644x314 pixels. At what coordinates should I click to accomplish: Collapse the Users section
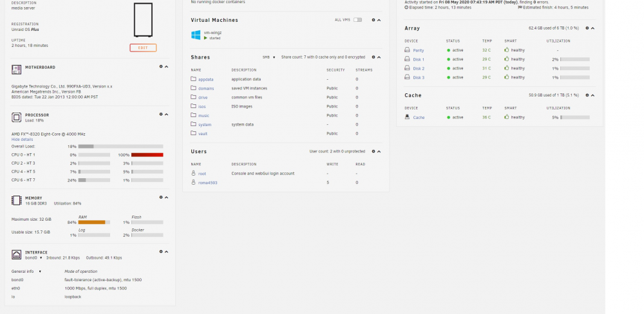point(379,151)
